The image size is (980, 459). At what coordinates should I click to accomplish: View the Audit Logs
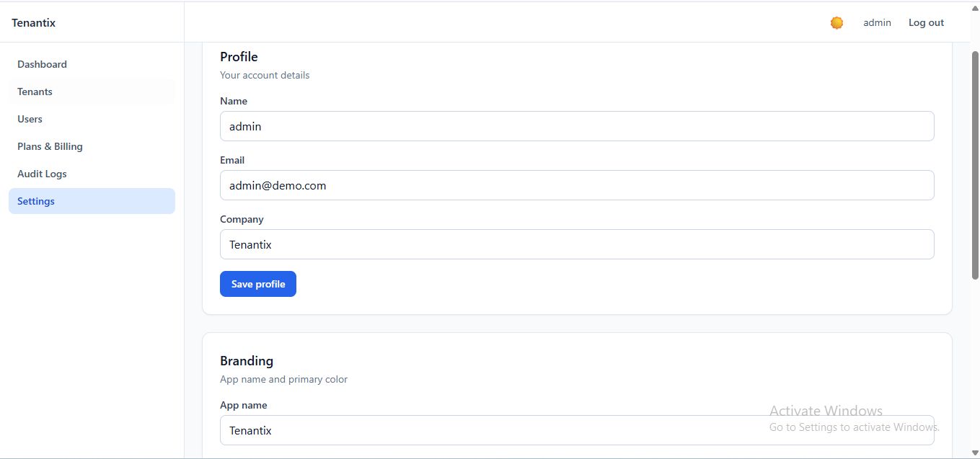[x=42, y=174]
